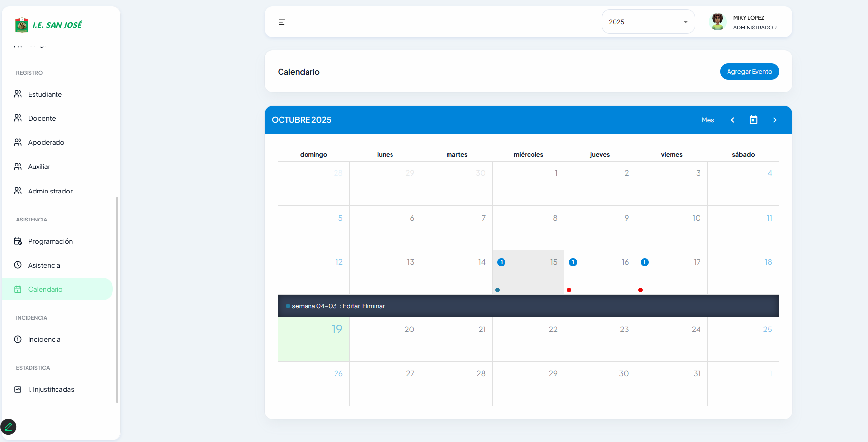
Task: Click event badge on October 15
Action: (x=501, y=262)
